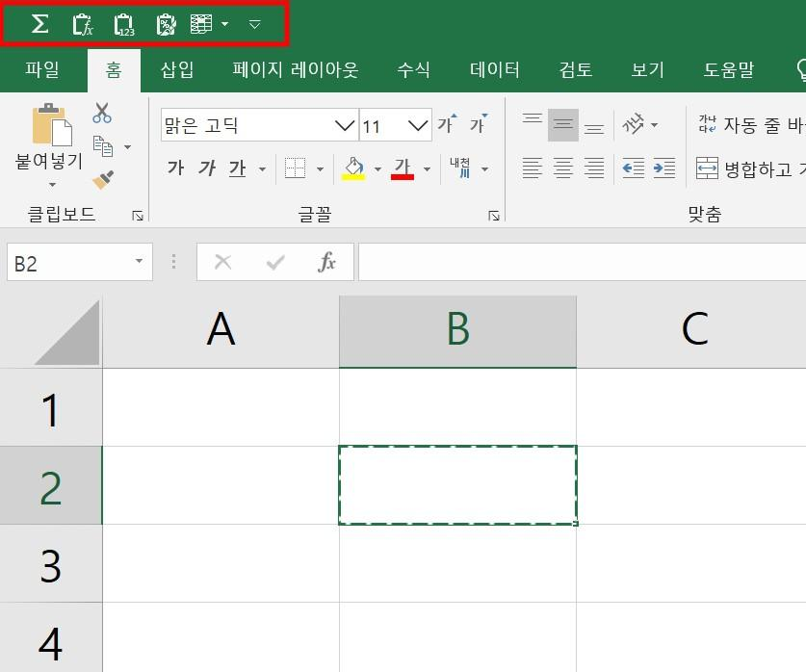The image size is (806, 672).
Task: Toggle underline 가 formatting
Action: tap(237, 168)
